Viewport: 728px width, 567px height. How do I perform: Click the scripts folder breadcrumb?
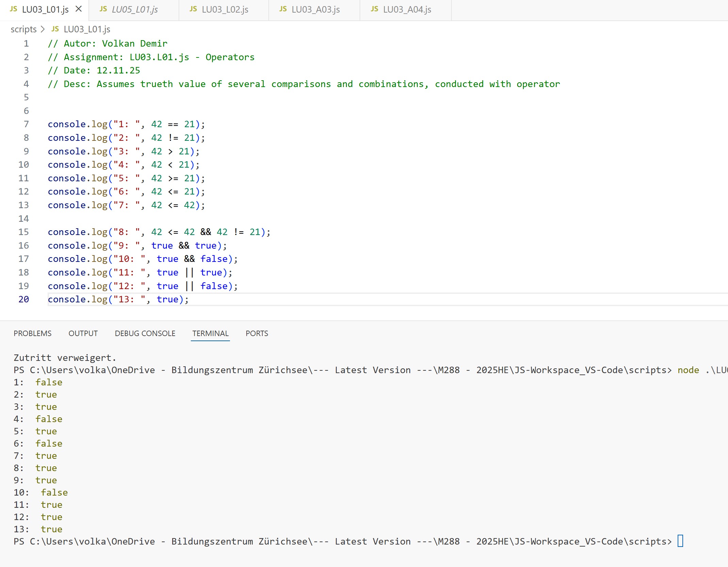23,29
